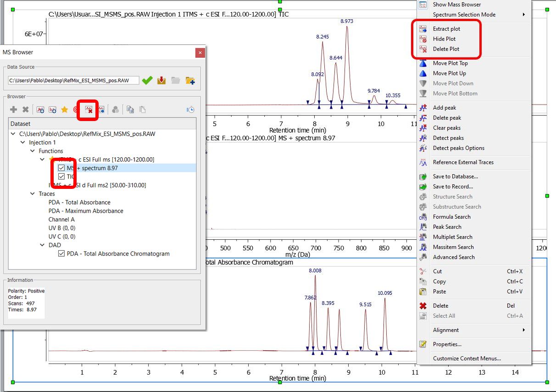This screenshot has width=556, height=392.
Task: Choose Copy from context menu
Action: click(x=474, y=282)
